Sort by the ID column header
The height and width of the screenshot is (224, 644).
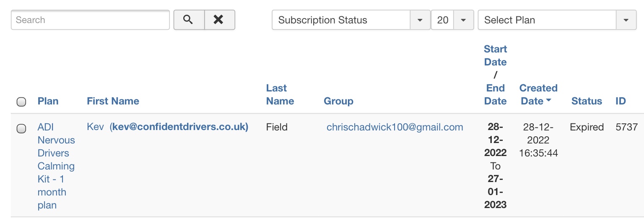coord(621,101)
